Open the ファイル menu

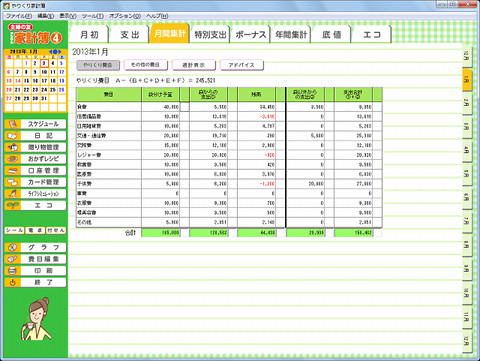click(19, 16)
